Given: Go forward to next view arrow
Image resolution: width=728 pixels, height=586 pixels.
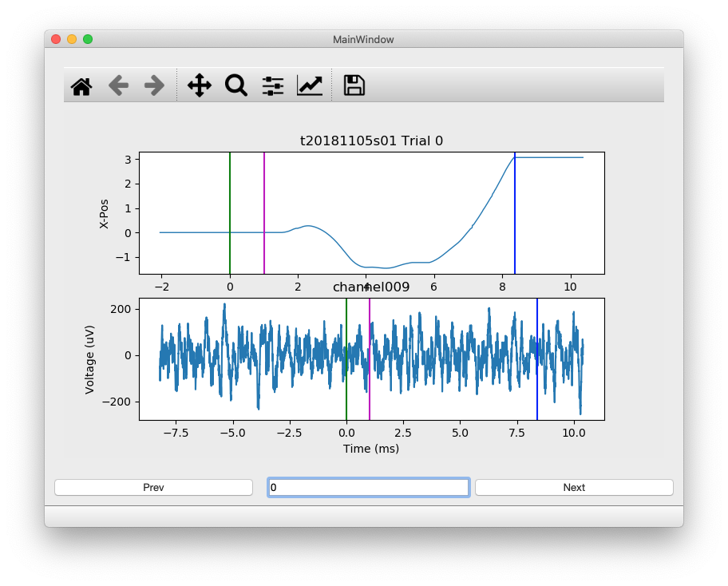Looking at the screenshot, I should pos(154,86).
